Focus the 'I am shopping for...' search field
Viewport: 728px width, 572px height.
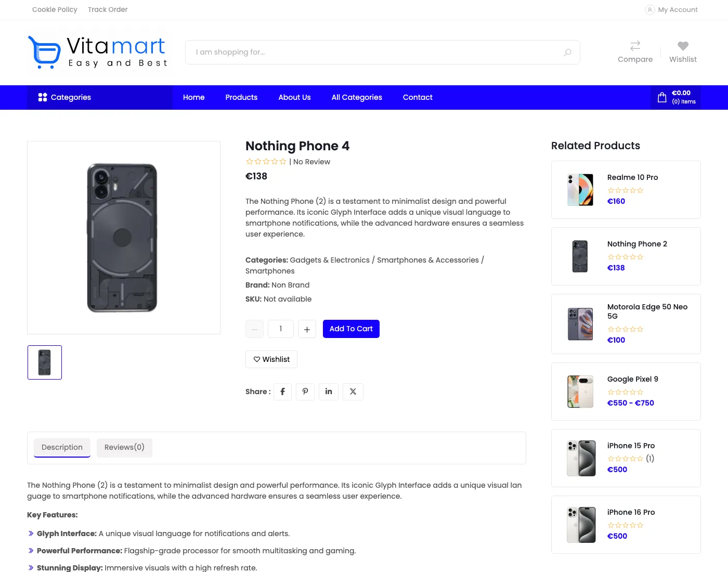383,53
